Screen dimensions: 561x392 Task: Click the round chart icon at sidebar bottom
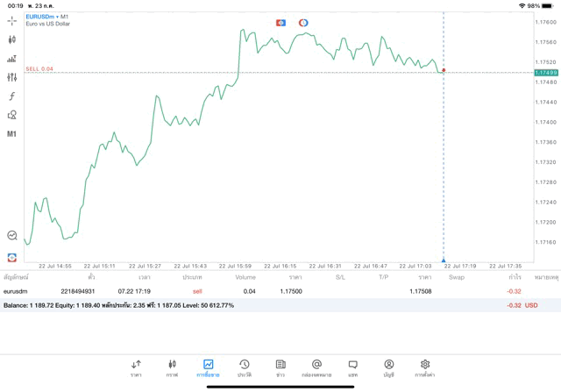(11, 235)
